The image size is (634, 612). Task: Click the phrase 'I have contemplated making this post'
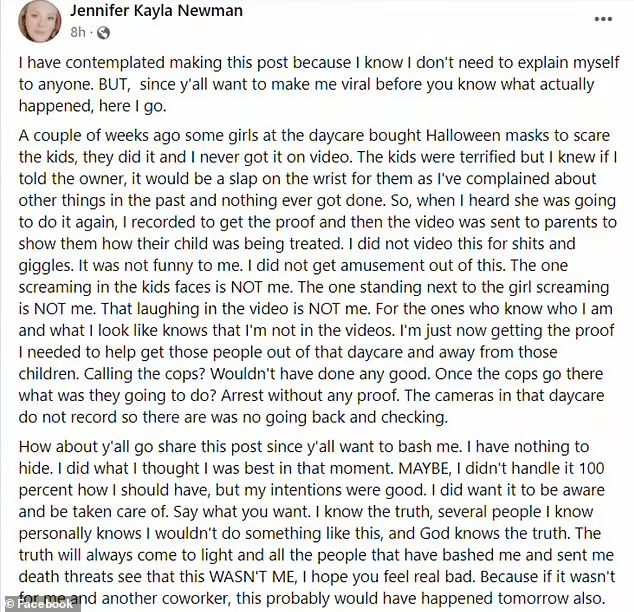tap(153, 63)
